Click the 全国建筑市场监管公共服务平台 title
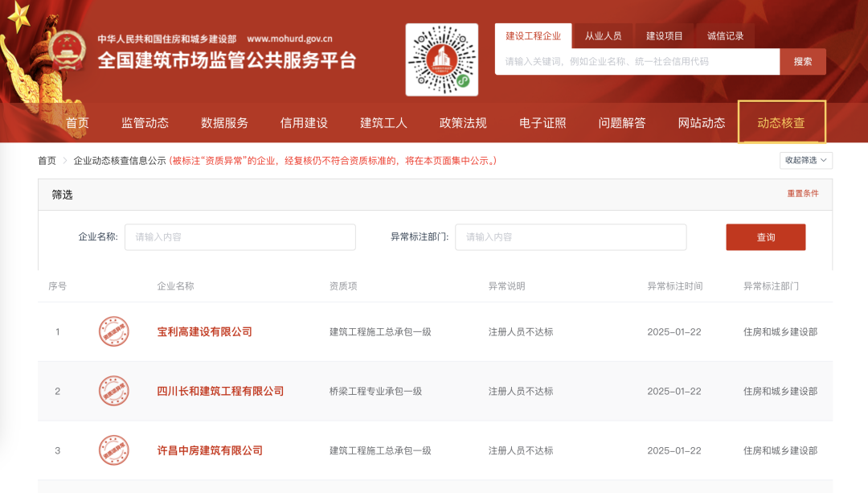The width and height of the screenshot is (868, 493). click(227, 60)
